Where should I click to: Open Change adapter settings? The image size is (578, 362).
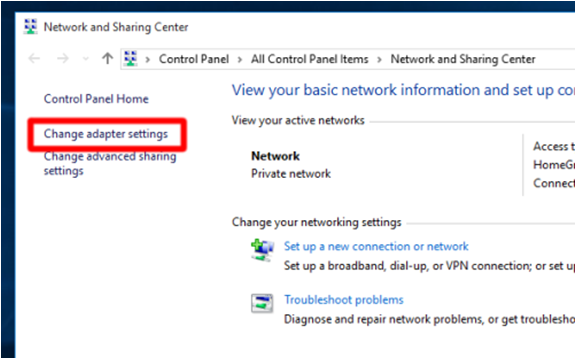pyautogui.click(x=106, y=134)
